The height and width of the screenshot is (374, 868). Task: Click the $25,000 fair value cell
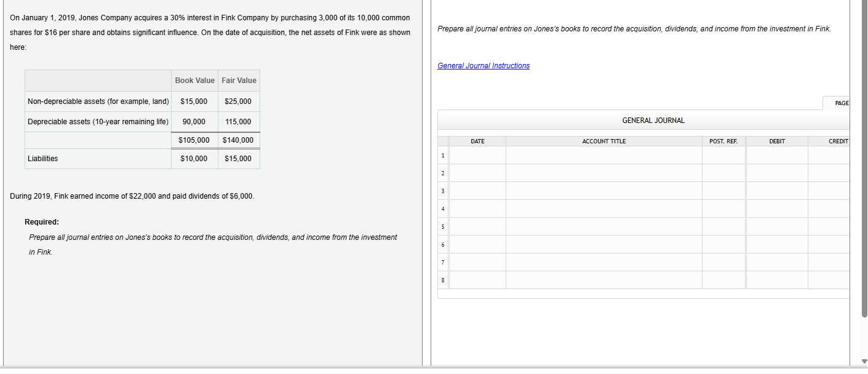[x=239, y=101]
